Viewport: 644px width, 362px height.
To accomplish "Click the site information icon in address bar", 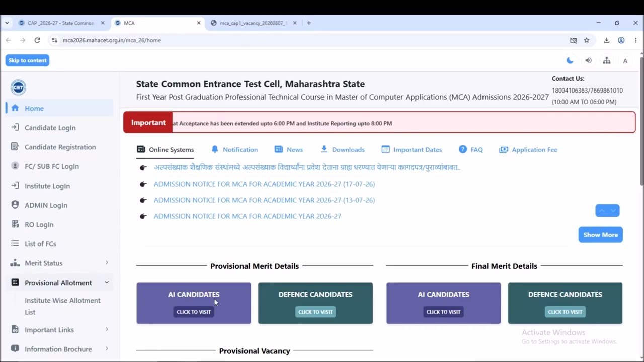I will tap(54, 40).
